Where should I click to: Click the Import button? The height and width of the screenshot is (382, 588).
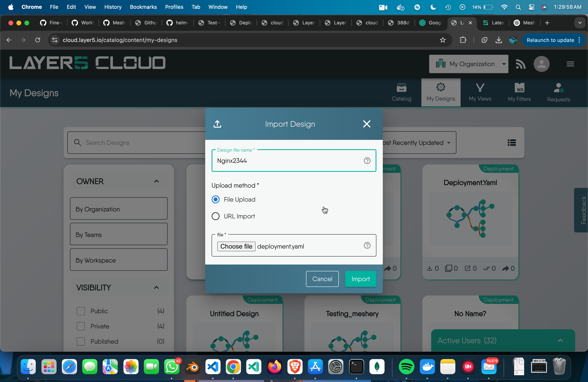tap(360, 279)
